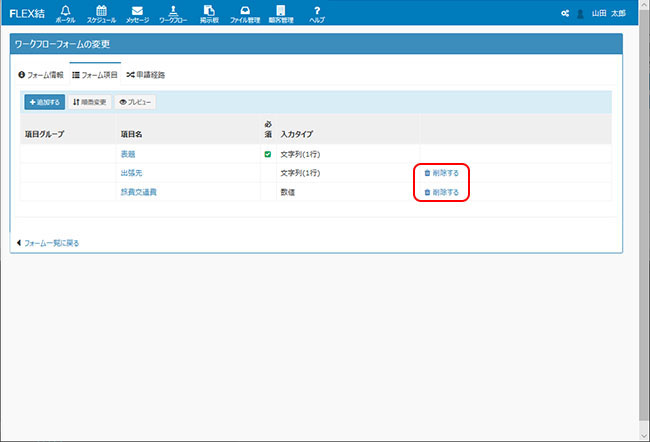Click the user silhouette icon
Image resolution: width=650 pixels, height=442 pixels.
point(580,14)
